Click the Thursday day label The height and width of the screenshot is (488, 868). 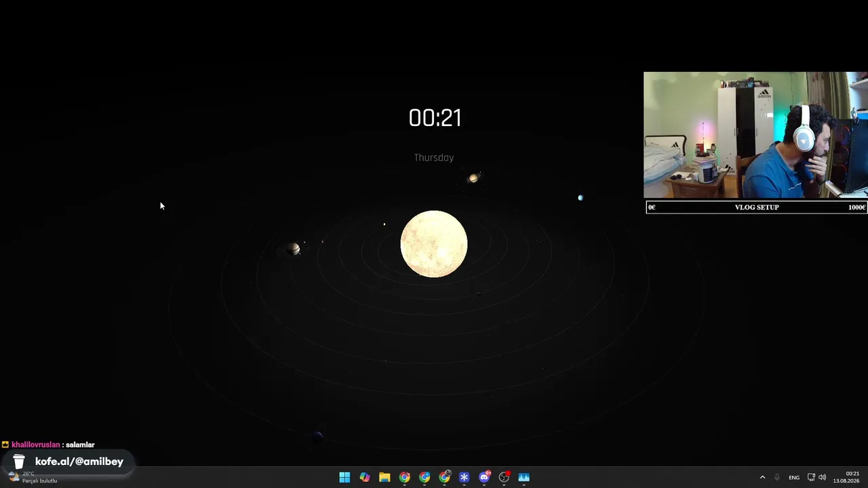(434, 157)
